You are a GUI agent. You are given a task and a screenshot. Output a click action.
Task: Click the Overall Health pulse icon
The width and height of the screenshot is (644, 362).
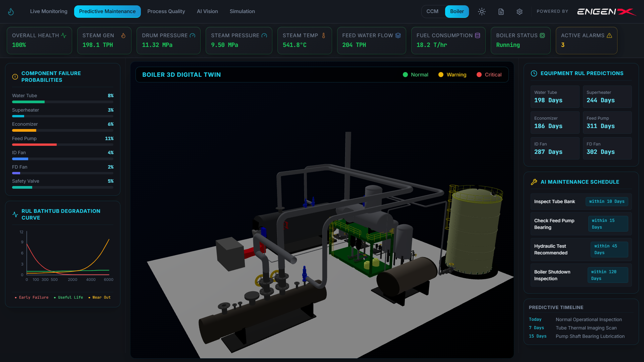[64, 36]
